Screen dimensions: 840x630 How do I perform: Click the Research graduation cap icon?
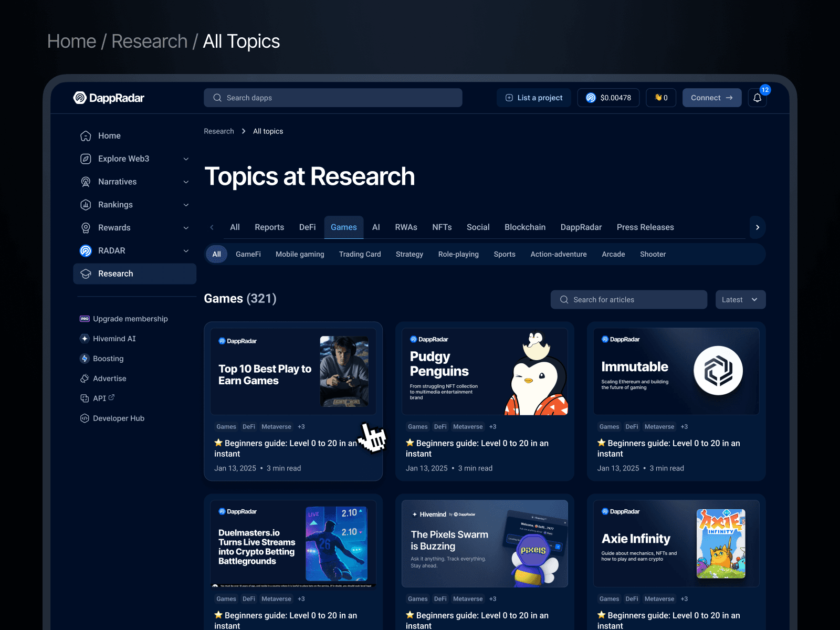coord(86,274)
